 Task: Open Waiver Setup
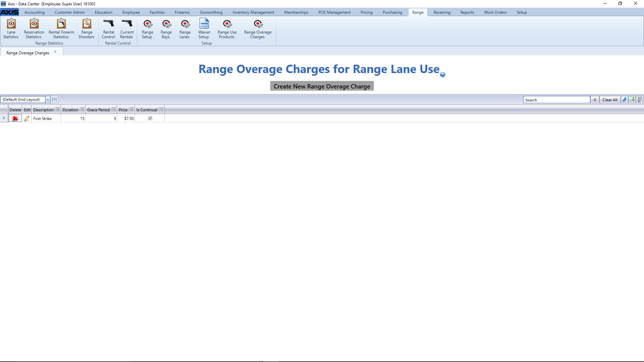click(x=204, y=29)
